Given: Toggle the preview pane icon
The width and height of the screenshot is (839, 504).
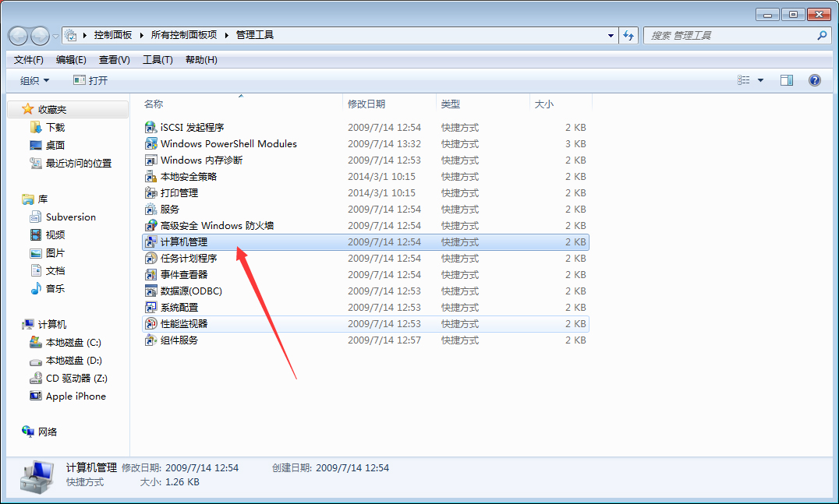Looking at the screenshot, I should click(x=787, y=79).
